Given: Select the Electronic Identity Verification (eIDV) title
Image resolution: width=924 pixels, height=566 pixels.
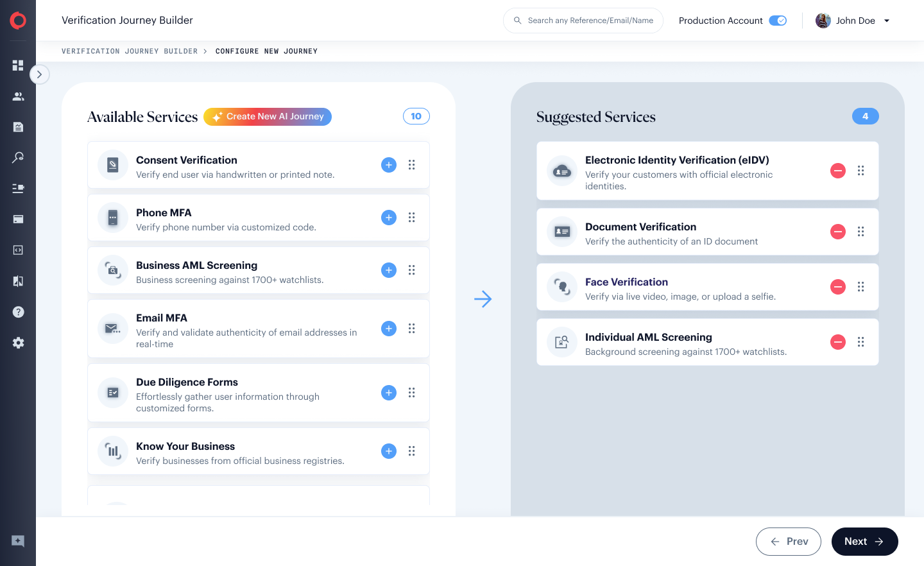Looking at the screenshot, I should click(677, 160).
